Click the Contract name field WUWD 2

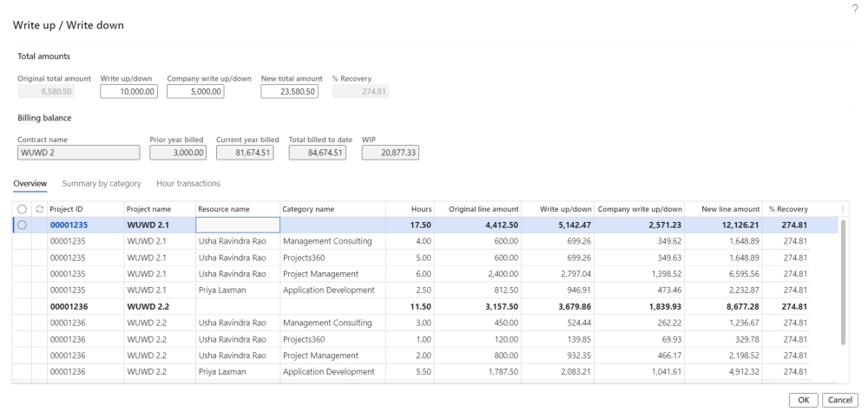click(x=78, y=153)
